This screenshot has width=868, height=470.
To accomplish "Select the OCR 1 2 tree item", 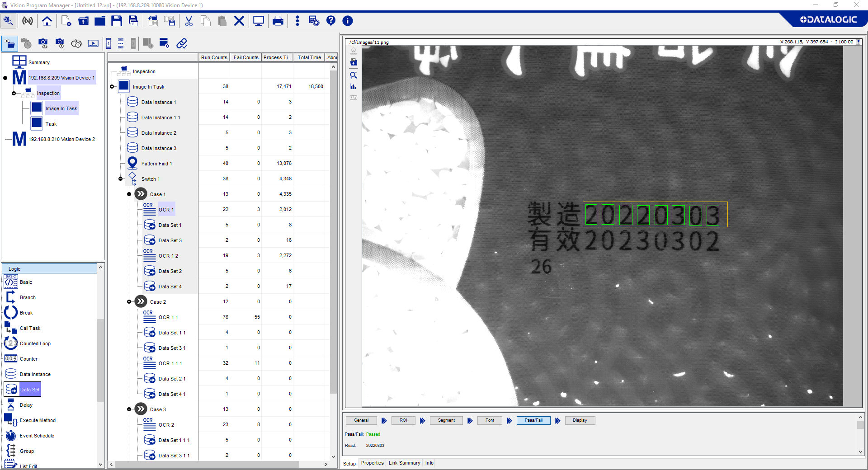I will 168,256.
